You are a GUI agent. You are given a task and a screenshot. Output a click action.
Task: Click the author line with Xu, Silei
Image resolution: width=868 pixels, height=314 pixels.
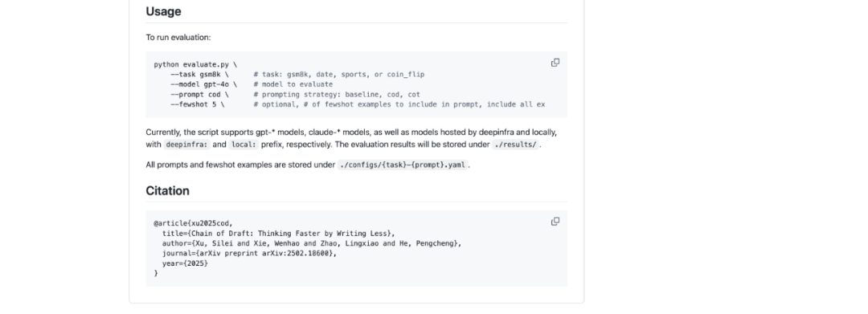click(312, 244)
